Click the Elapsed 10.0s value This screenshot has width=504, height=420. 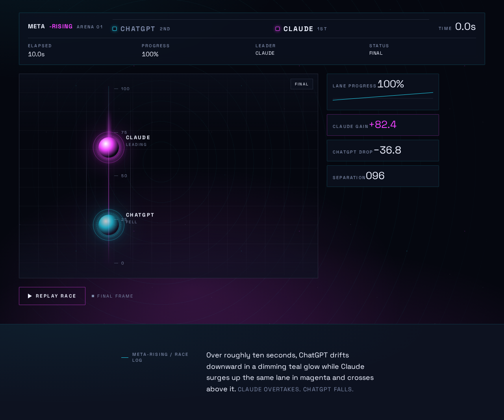click(x=36, y=54)
